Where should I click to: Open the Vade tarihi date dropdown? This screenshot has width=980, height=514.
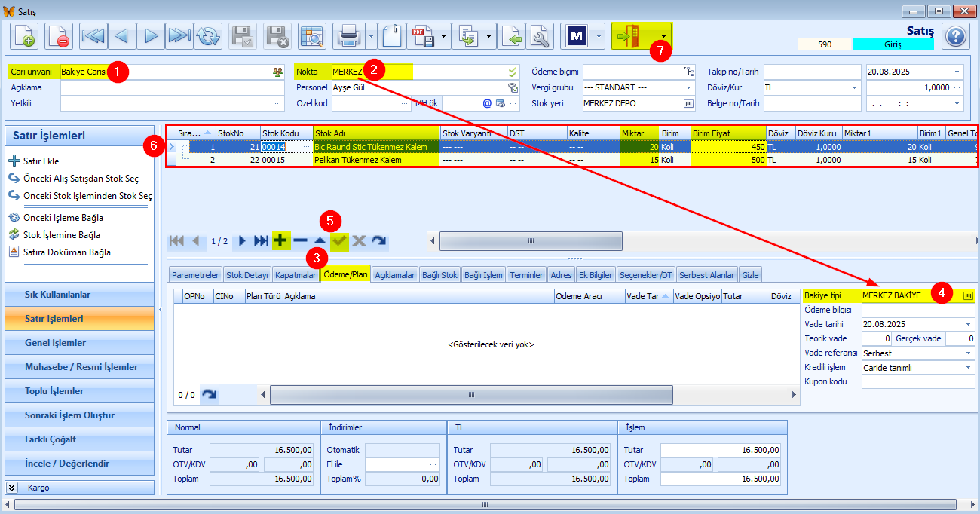coord(969,324)
